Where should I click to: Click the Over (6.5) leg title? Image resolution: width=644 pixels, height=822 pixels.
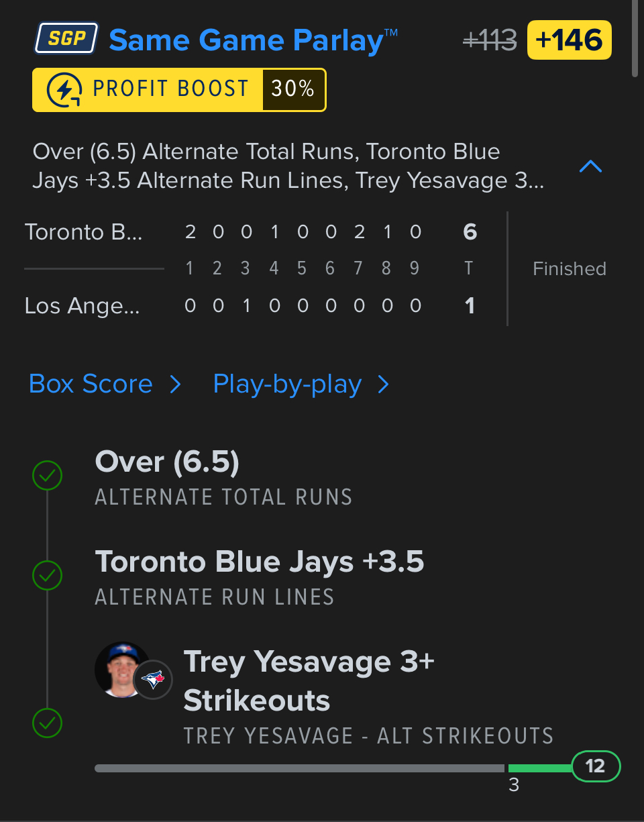point(167,462)
